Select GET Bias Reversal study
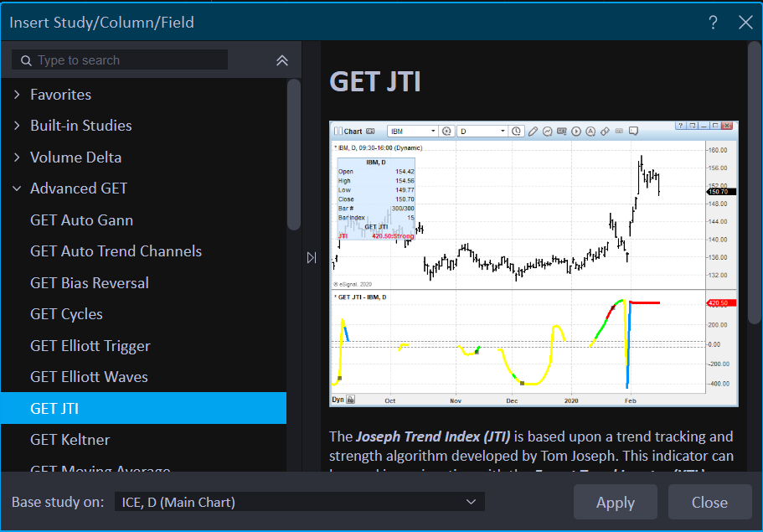The height and width of the screenshot is (532, 763). 143,283
